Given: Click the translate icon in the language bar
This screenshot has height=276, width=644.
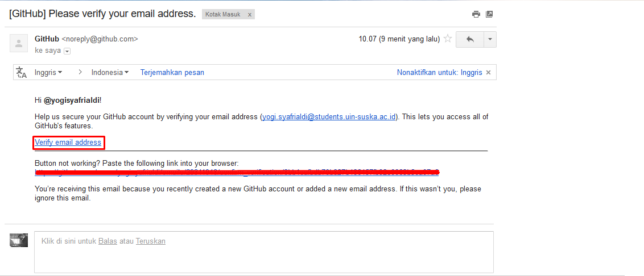Looking at the screenshot, I should (22, 73).
